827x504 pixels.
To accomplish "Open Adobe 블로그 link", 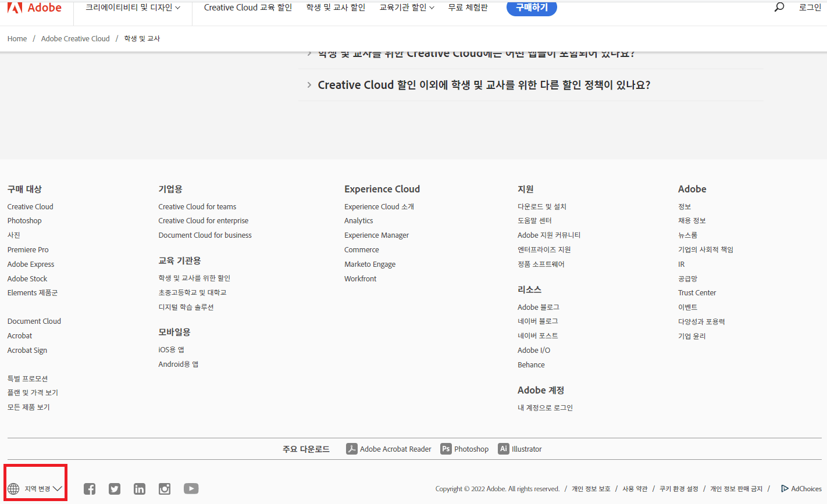I will [x=539, y=308].
